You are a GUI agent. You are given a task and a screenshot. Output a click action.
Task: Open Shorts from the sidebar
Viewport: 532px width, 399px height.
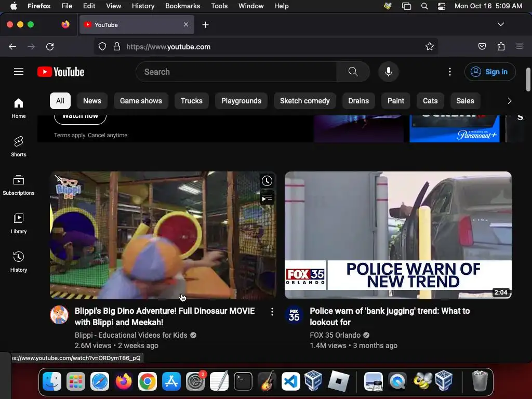coord(19,147)
